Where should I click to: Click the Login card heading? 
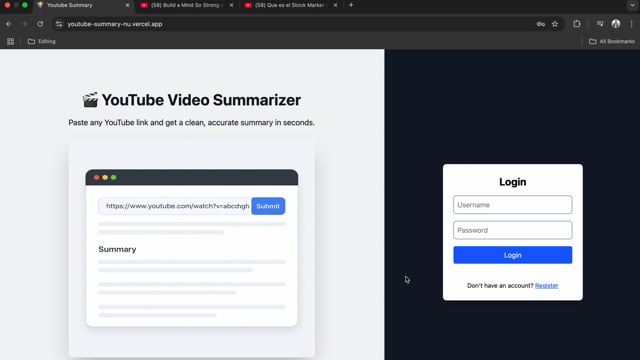tap(513, 182)
